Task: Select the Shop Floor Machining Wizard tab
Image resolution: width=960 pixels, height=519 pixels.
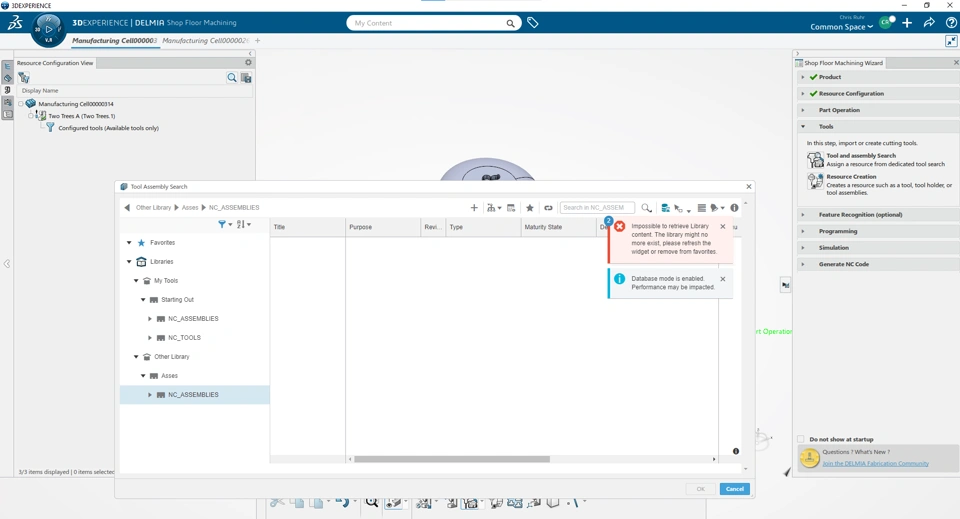Action: [840, 63]
